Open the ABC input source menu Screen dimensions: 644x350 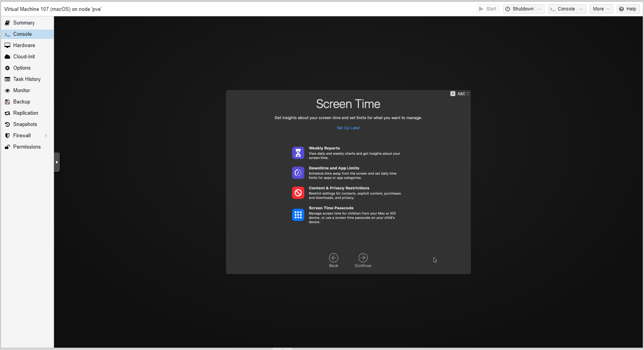coord(460,94)
